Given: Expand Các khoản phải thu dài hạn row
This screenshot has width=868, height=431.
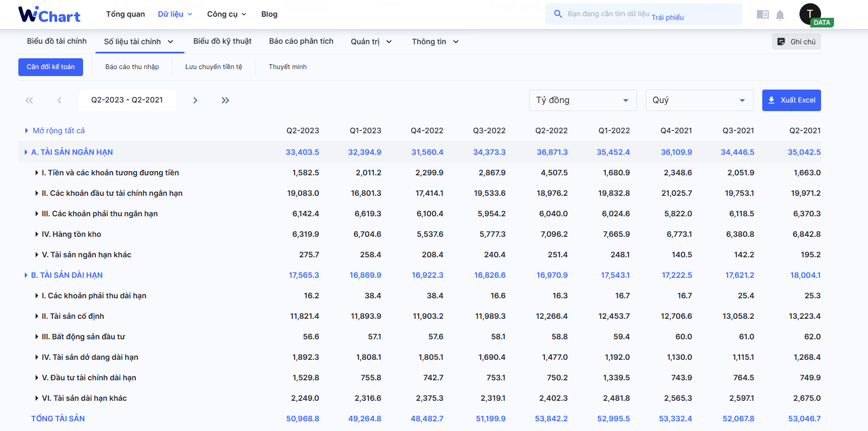Looking at the screenshot, I should pos(37,296).
